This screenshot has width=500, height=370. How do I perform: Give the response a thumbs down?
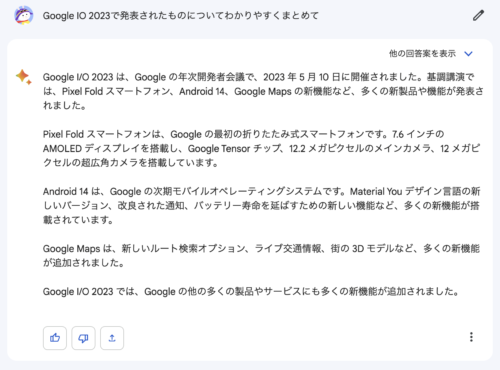pos(83,338)
